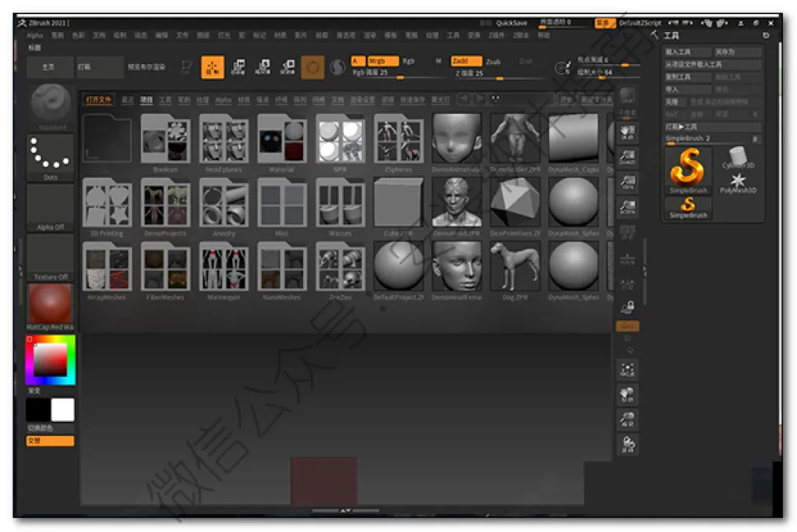Select the Cylinder3D tool
This screenshot has height=532, width=797.
pos(738,158)
